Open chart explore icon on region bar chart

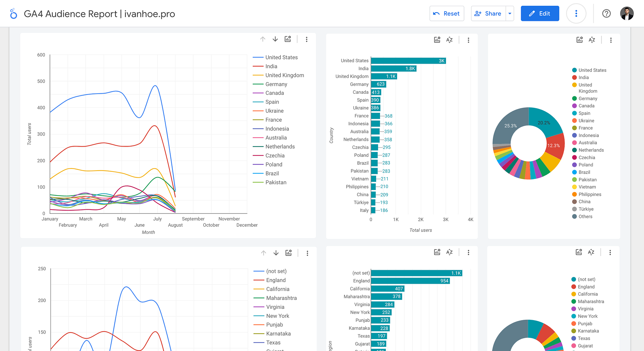pos(437,252)
